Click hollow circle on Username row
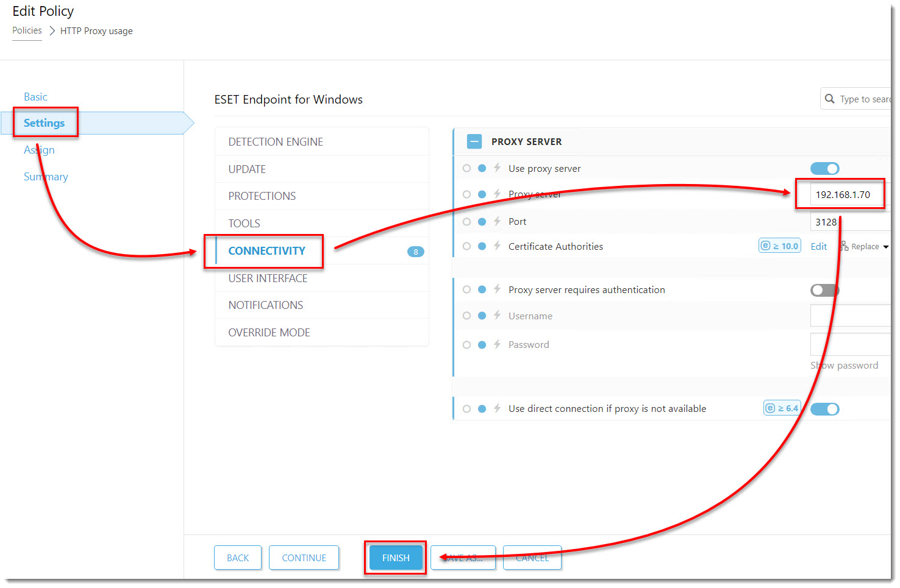The height and width of the screenshot is (588, 900). (466, 316)
